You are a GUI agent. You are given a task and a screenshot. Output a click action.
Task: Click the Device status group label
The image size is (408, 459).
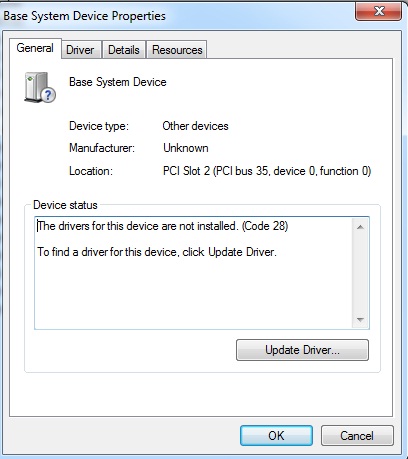pyautogui.click(x=65, y=205)
